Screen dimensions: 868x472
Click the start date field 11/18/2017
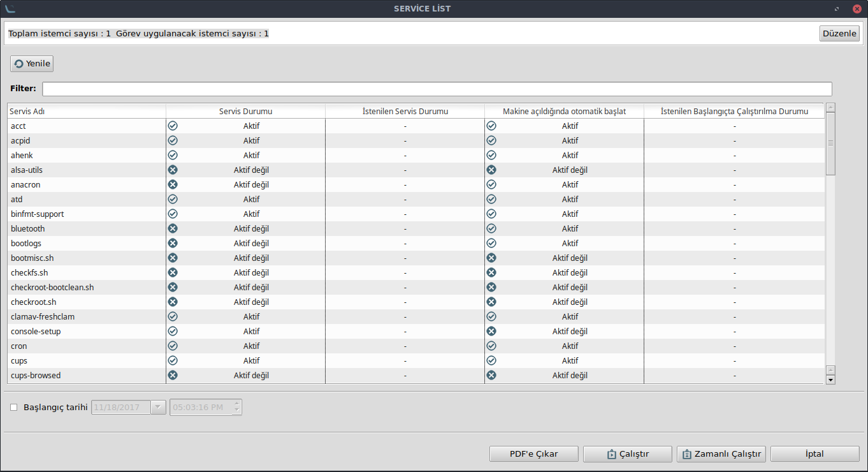click(x=121, y=407)
